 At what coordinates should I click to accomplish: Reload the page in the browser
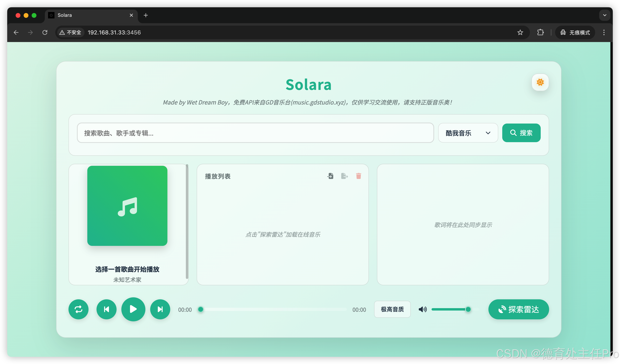click(x=45, y=32)
